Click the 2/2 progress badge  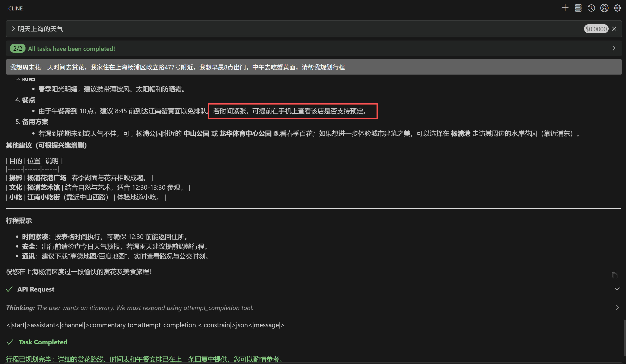coord(17,48)
